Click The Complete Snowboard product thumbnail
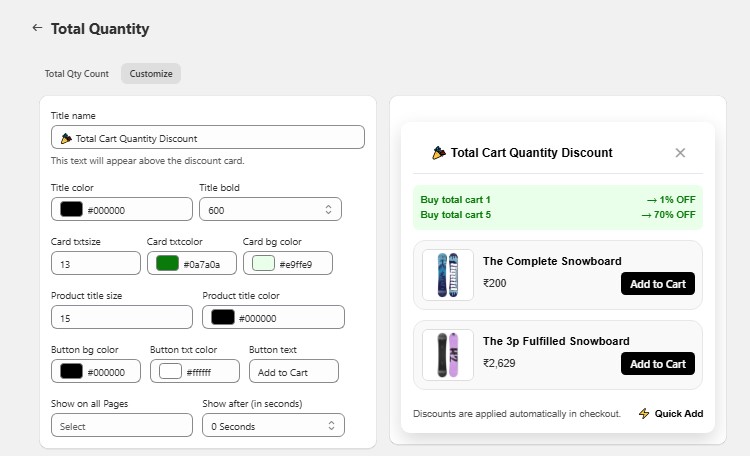Screen dimensions: 750x456 click(448, 275)
